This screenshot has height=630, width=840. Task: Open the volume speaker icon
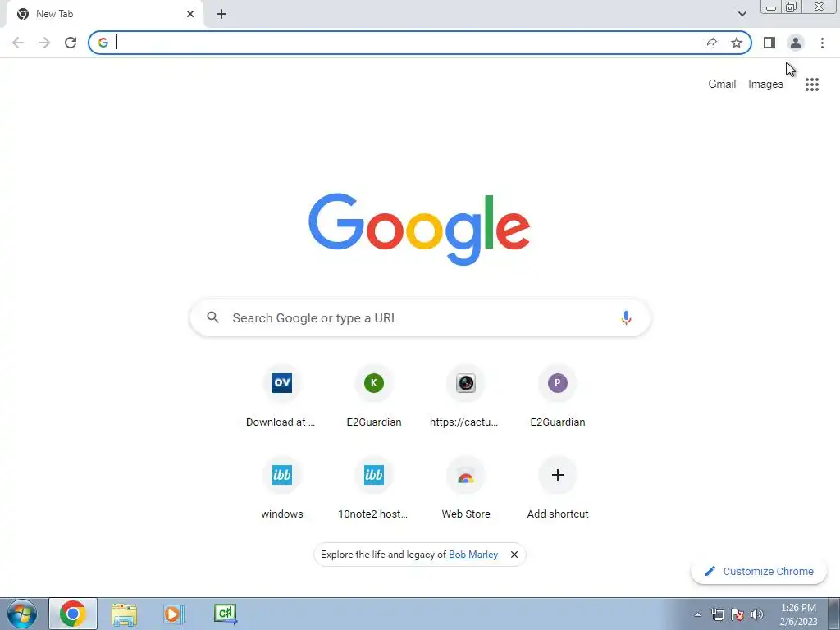tap(757, 614)
